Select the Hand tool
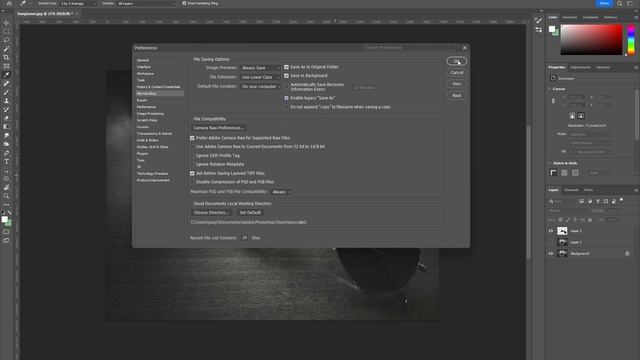 tap(6, 188)
